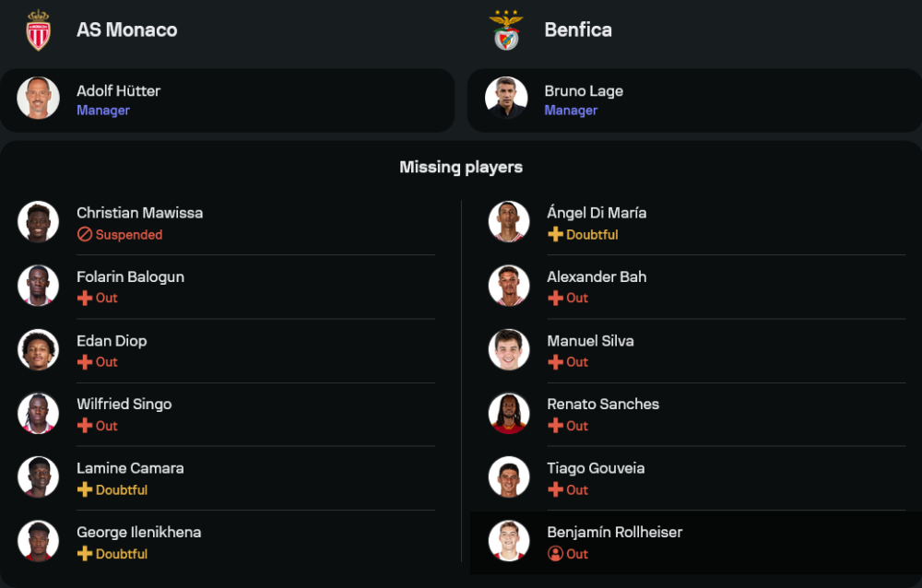Viewport: 922px width, 588px height.
Task: Click the suspended icon beside Christian Mawissa
Action: click(85, 235)
